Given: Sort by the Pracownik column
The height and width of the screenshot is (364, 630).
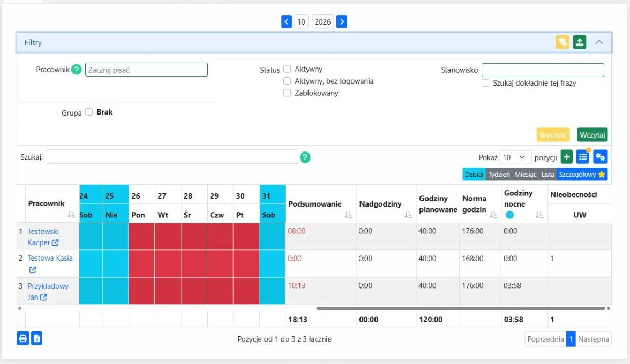Looking at the screenshot, I should coord(71,214).
